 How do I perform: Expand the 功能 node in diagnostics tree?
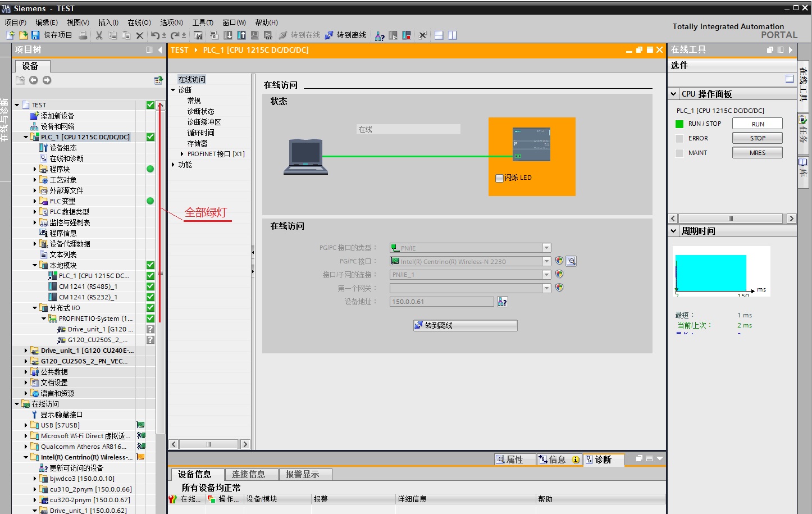tap(173, 165)
